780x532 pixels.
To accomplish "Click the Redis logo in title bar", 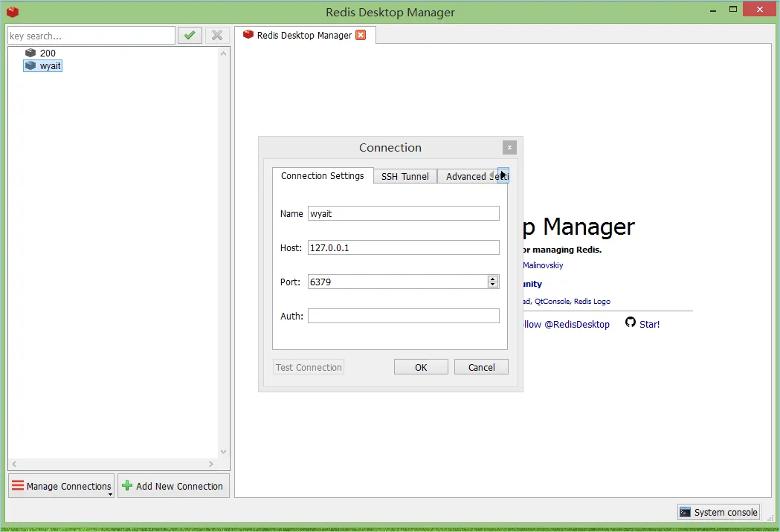I will pos(13,12).
